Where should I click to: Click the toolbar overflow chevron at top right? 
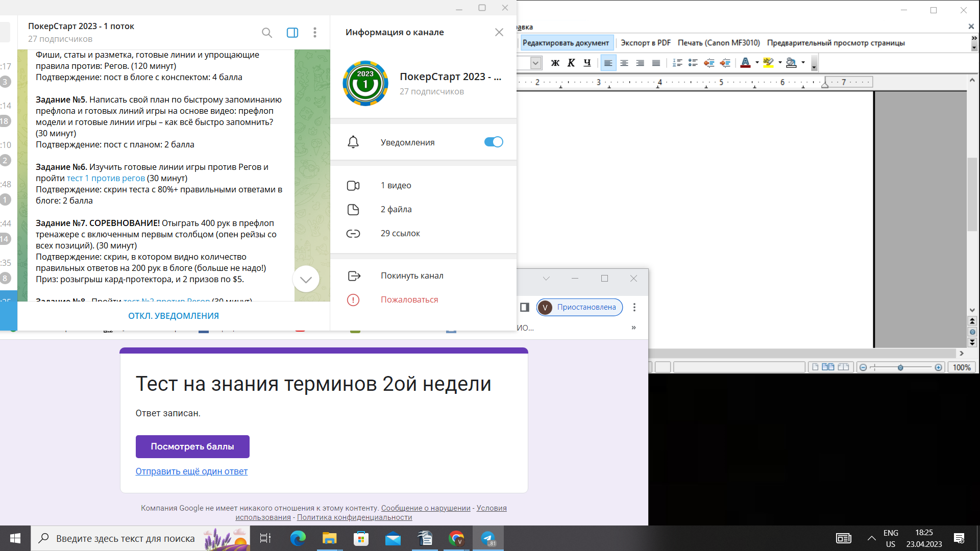click(974, 38)
